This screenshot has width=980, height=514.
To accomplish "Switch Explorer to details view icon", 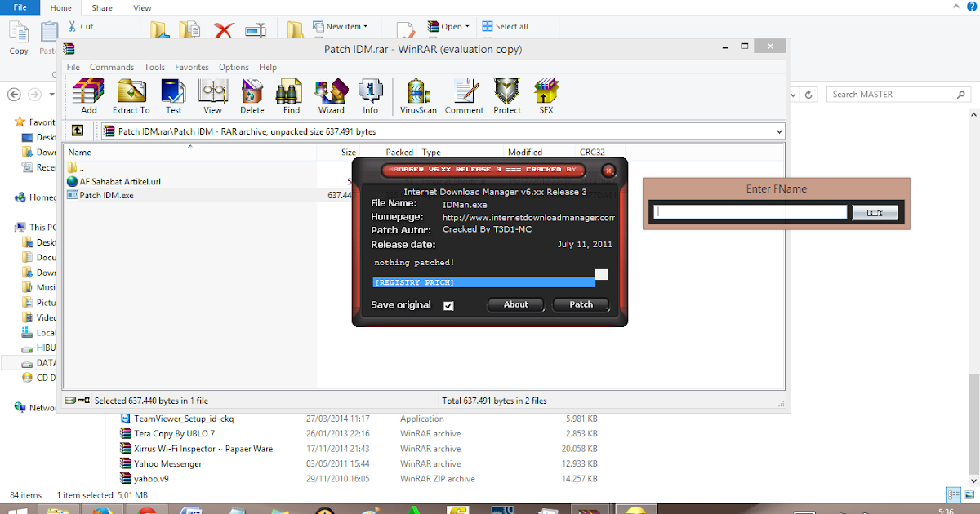I will coord(952,495).
